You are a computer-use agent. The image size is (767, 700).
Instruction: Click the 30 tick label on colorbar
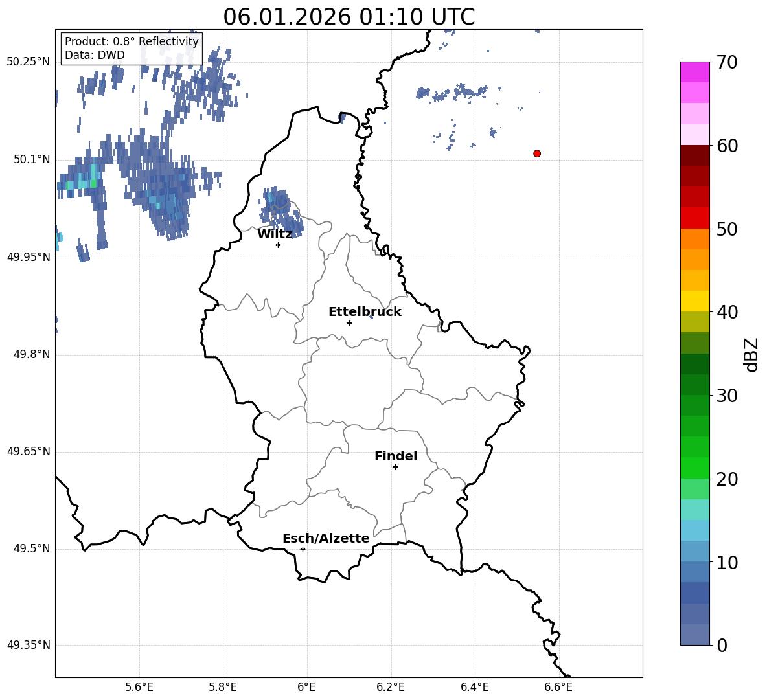727,396
